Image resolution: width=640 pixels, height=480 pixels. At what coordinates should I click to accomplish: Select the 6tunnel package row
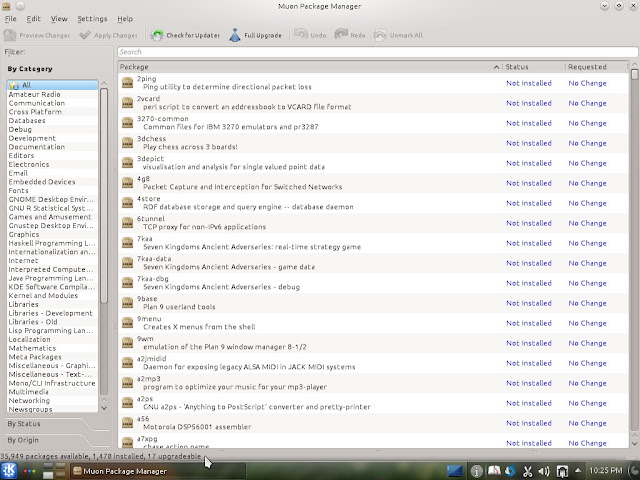coord(373,223)
